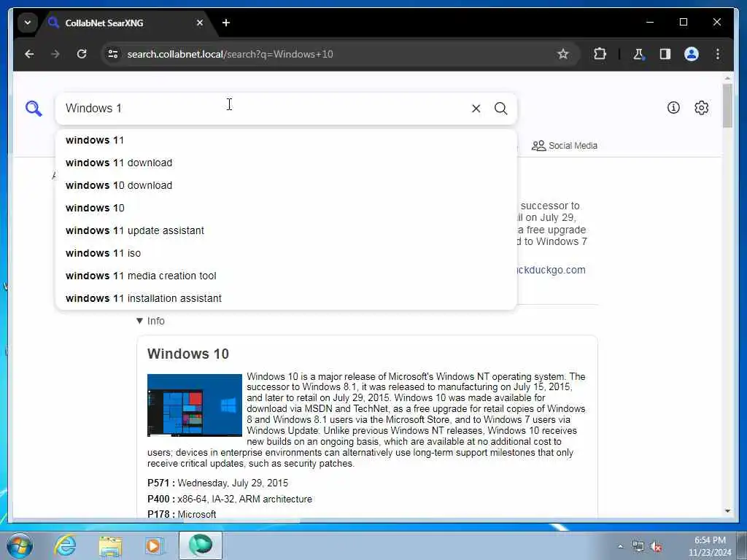Pick "windows 11 media creation tool" suggestion
747x560 pixels.
point(286,276)
